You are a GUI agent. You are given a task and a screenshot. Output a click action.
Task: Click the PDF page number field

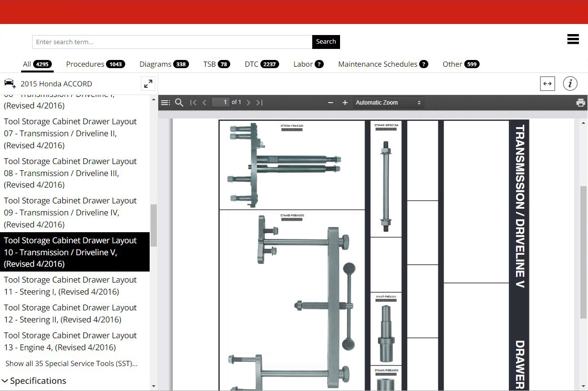click(x=220, y=103)
